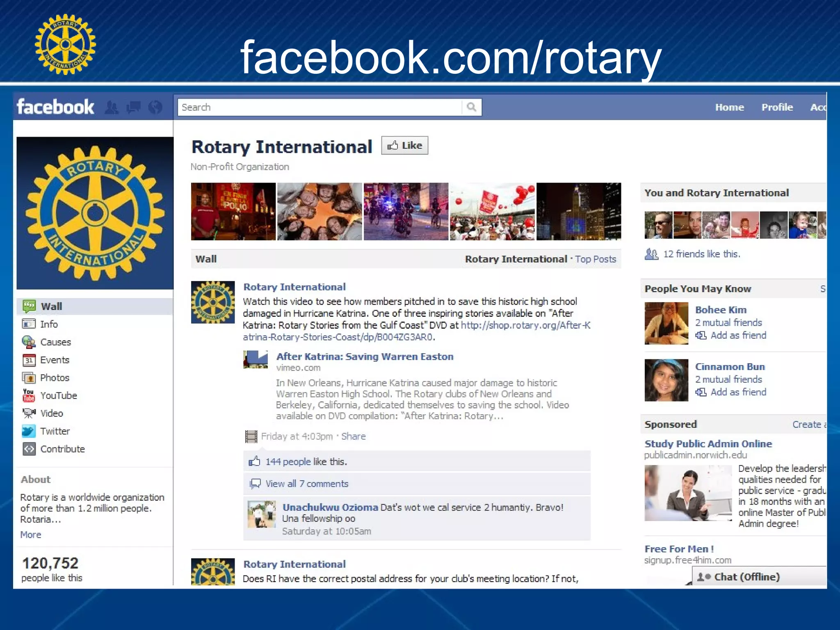Viewport: 840px width, 630px height.
Task: Click the Causes globe icon
Action: (29, 342)
